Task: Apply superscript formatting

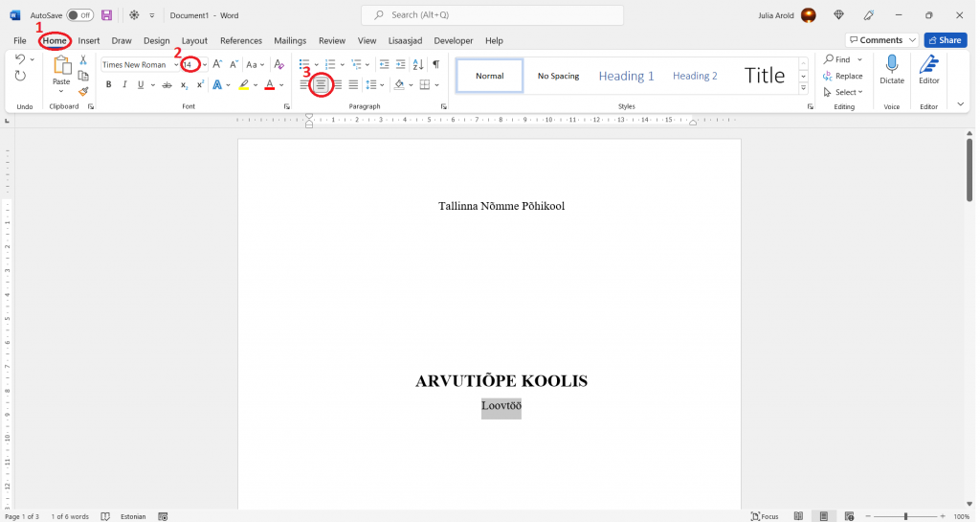Action: point(200,85)
